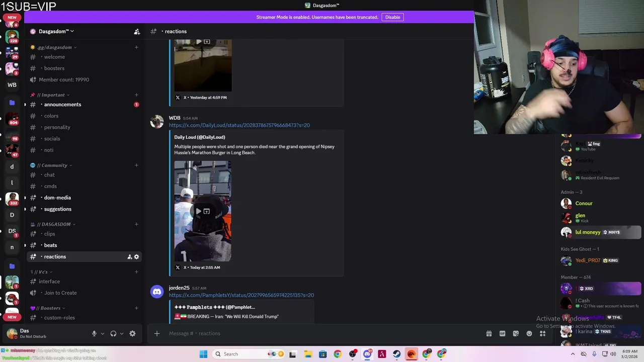Viewport: 644px width, 362px height.
Task: Open User Settings gear in user panel
Action: 132,334
